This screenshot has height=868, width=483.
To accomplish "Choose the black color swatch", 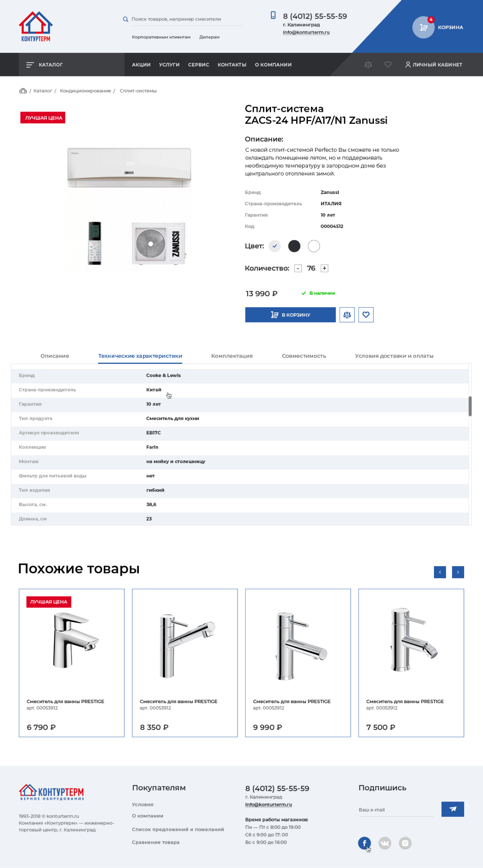I will [x=294, y=246].
